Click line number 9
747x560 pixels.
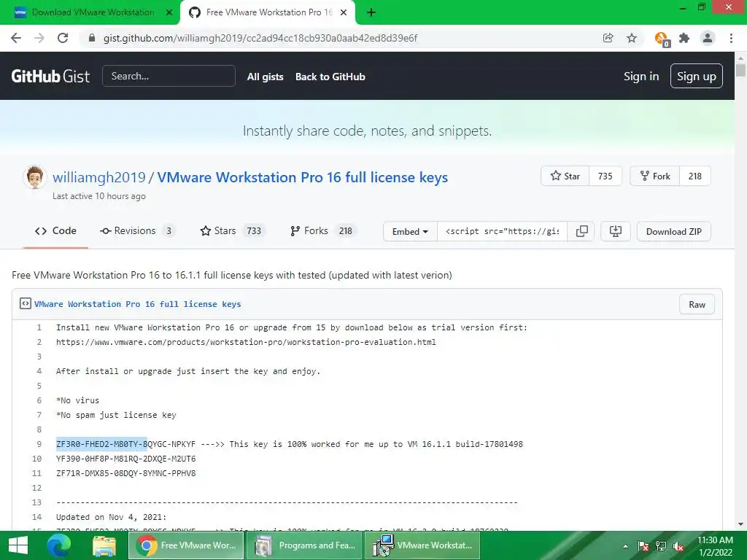pyautogui.click(x=39, y=444)
